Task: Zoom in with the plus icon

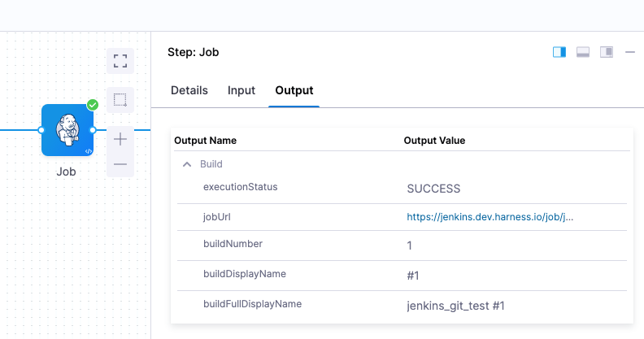Action: pyautogui.click(x=120, y=139)
